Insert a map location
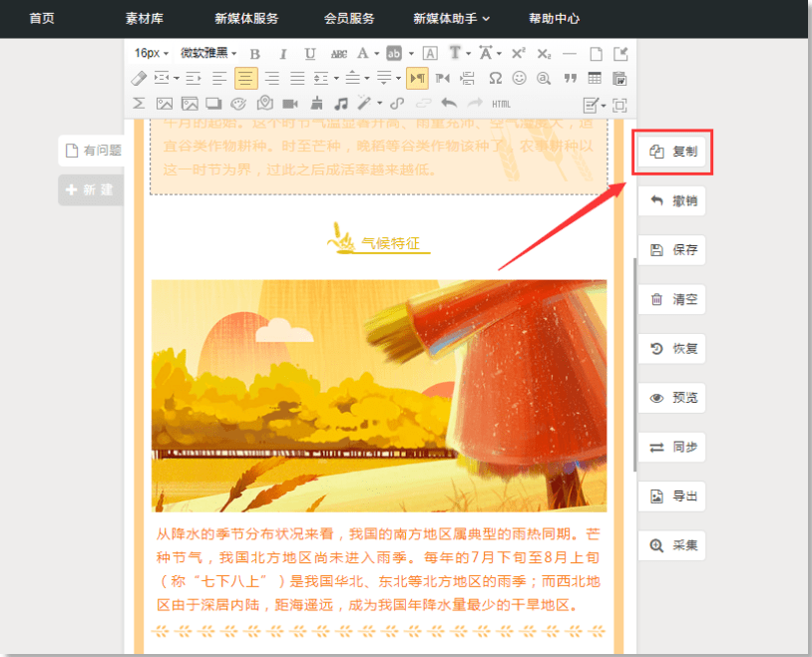Image resolution: width=812 pixels, height=657 pixels. [264, 103]
